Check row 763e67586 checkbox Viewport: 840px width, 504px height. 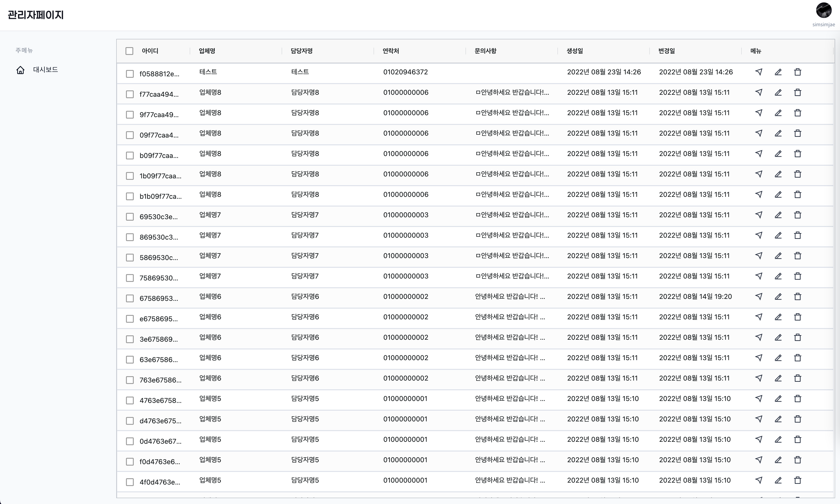[130, 380]
